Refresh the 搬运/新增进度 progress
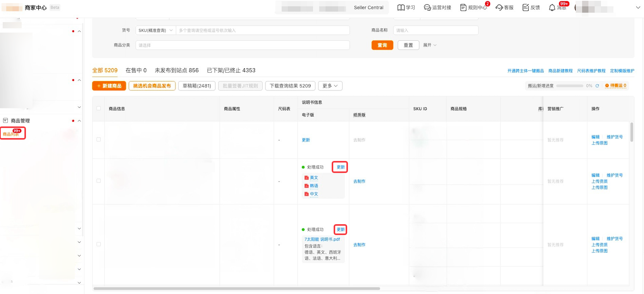644x294 pixels. tap(597, 86)
